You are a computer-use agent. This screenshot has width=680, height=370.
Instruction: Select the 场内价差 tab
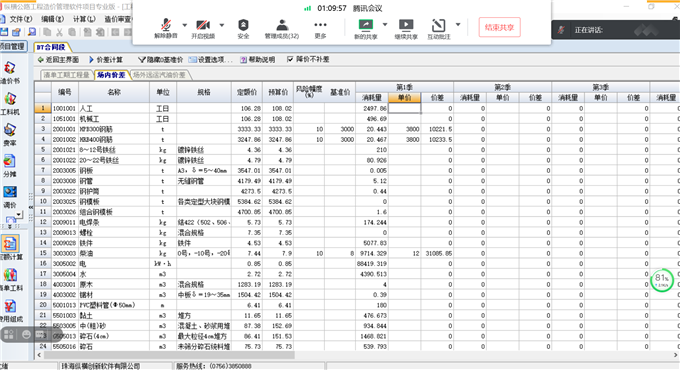111,75
